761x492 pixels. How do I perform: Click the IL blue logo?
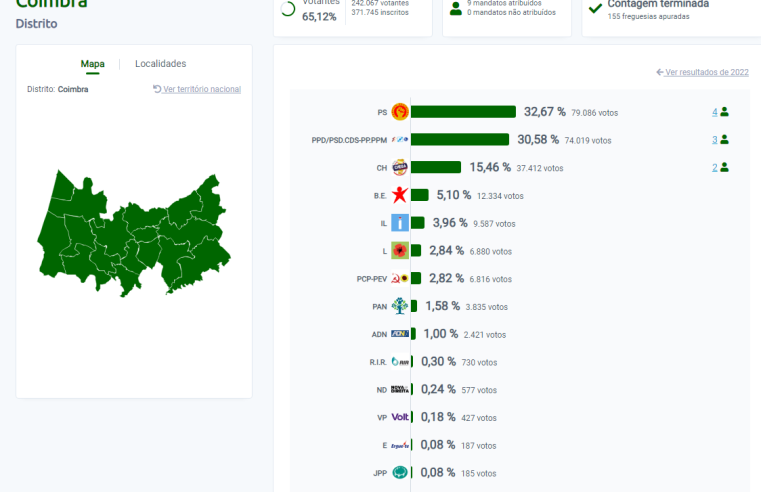pyautogui.click(x=400, y=223)
